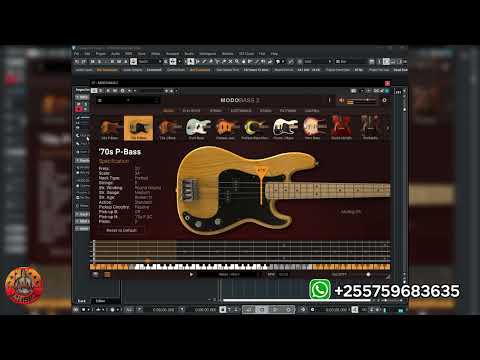480x360 pixels.
Task: Open the Track tab in lower zone
Action: (82, 301)
